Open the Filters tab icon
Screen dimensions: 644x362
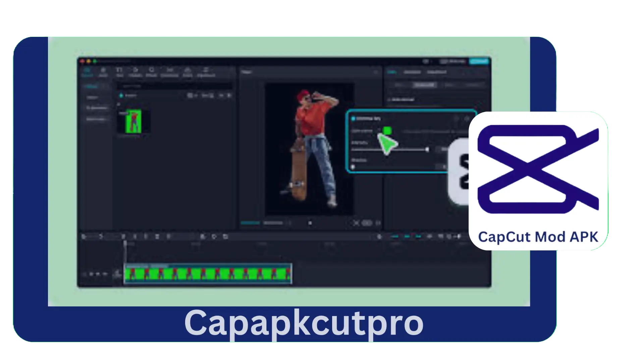[x=188, y=72]
